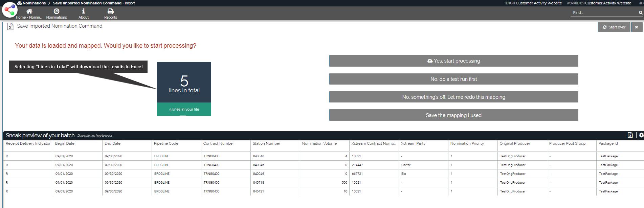Click inside the Find search field
644x208 pixels.
point(603,13)
